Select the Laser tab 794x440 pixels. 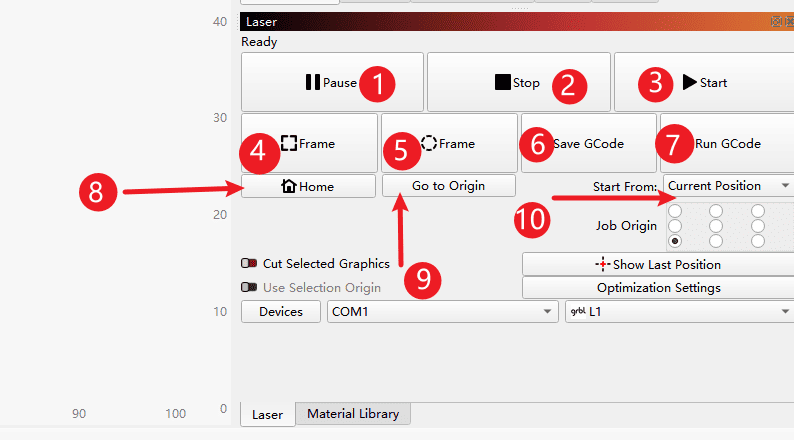(x=267, y=414)
